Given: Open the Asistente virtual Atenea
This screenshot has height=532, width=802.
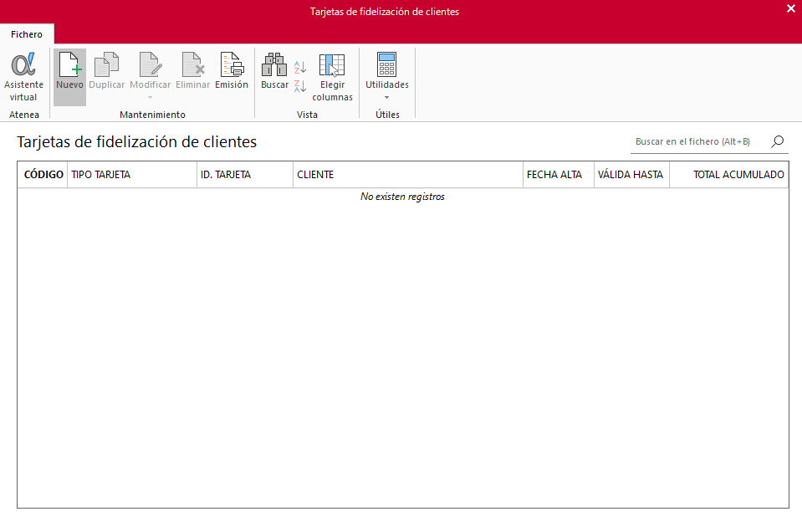Looking at the screenshot, I should click(23, 77).
